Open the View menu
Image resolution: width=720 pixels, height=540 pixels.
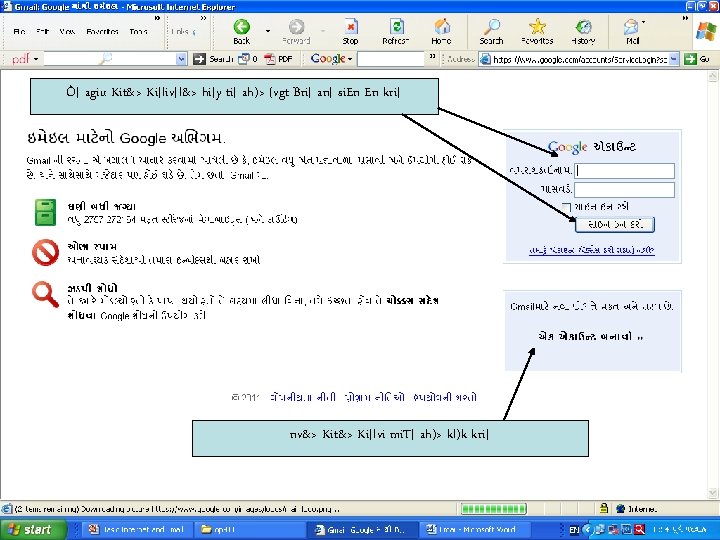(67, 31)
